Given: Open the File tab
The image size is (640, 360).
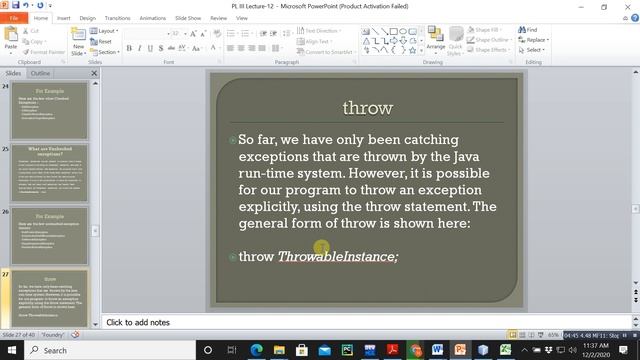Looking at the screenshot, I should tap(14, 18).
